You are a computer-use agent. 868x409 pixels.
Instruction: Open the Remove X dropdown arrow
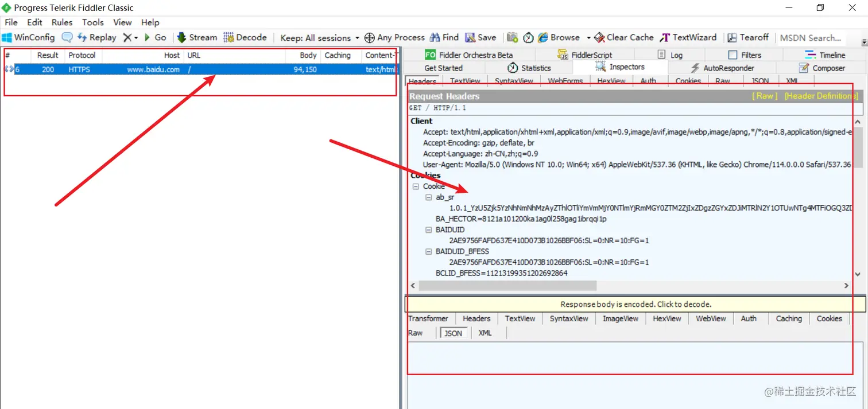click(x=136, y=38)
